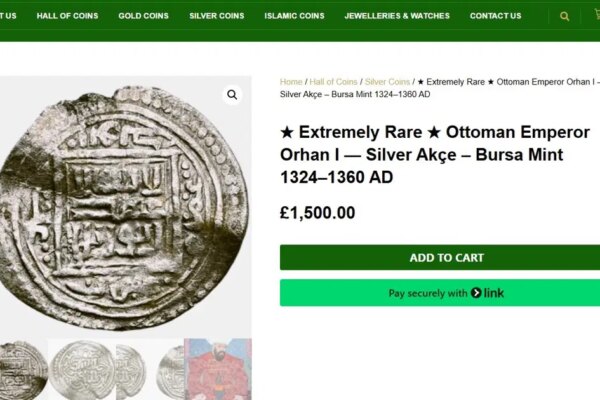The width and height of the screenshot is (600, 400).
Task: Select first coin thumbnail image
Action: coord(24,369)
